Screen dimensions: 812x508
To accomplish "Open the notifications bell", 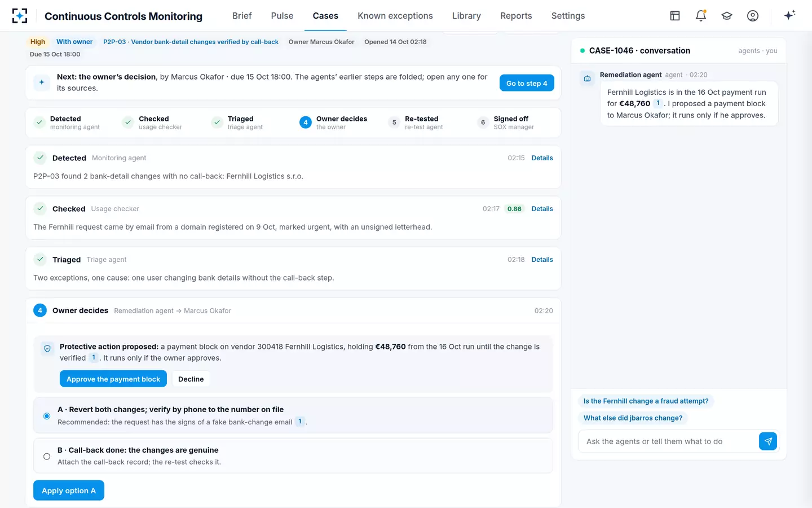I will [x=701, y=16].
